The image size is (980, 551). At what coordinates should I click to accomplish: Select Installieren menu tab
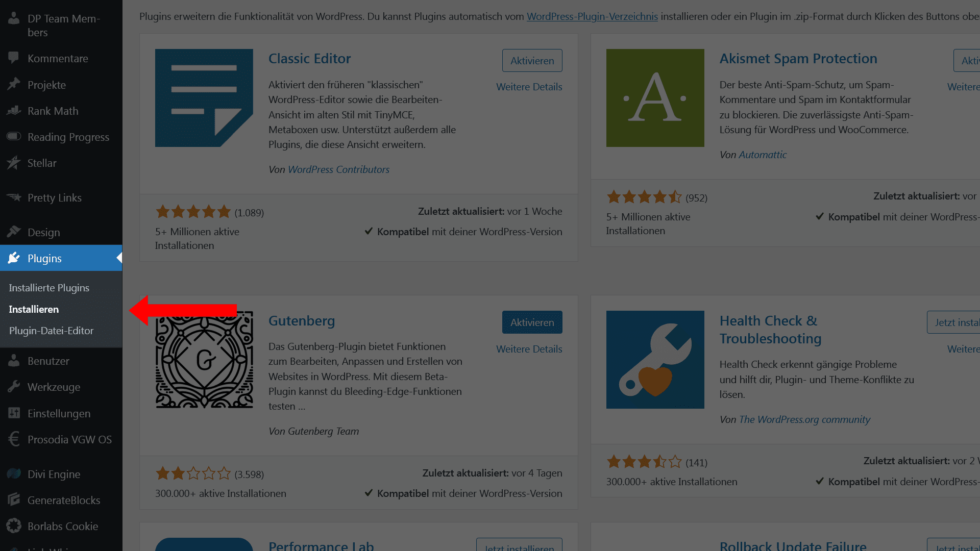pyautogui.click(x=34, y=309)
